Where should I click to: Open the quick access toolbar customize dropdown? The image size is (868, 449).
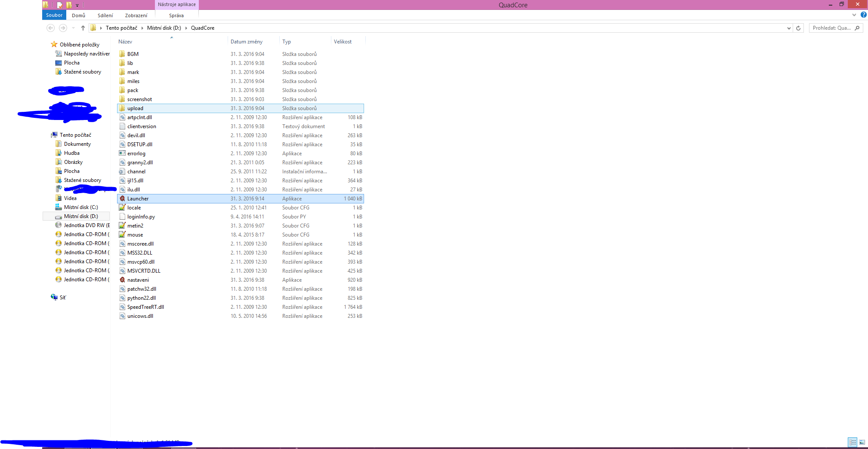pyautogui.click(x=77, y=5)
